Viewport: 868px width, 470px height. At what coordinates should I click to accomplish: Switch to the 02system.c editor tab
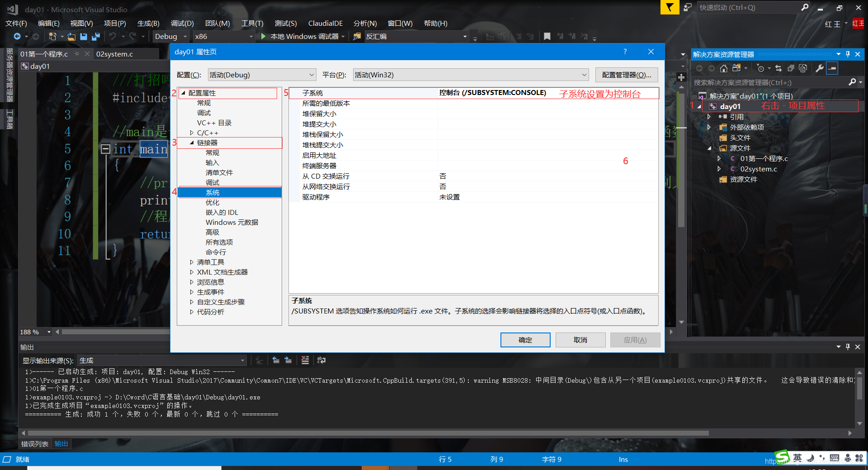point(115,54)
